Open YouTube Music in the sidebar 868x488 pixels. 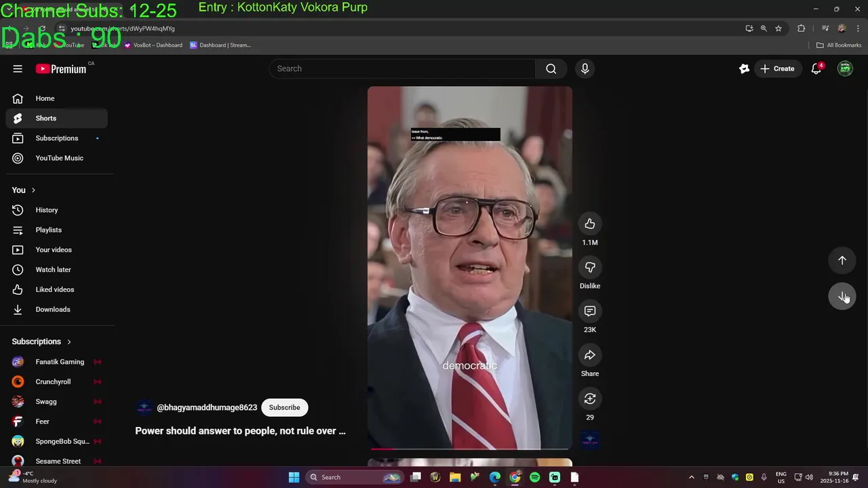[57, 158]
